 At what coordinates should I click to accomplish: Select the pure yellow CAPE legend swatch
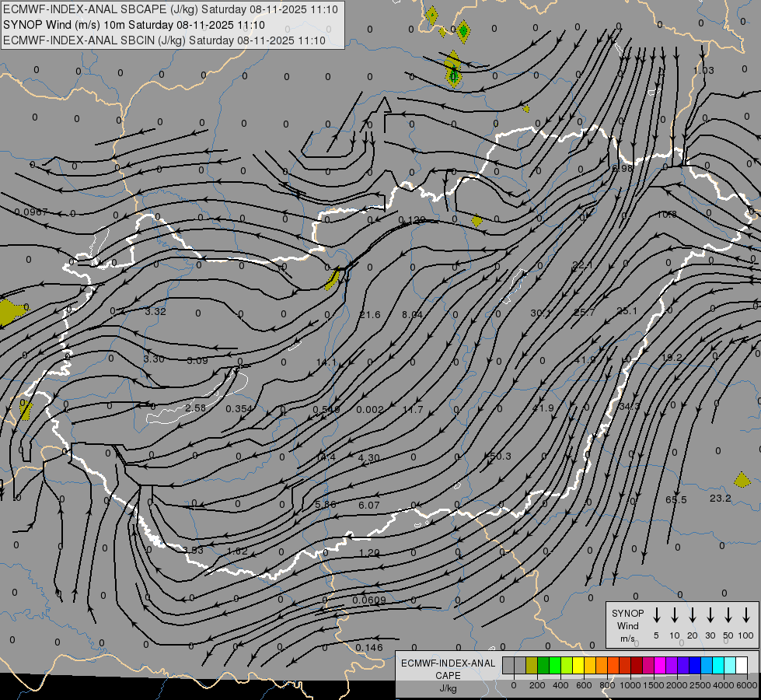pyautogui.click(x=578, y=665)
